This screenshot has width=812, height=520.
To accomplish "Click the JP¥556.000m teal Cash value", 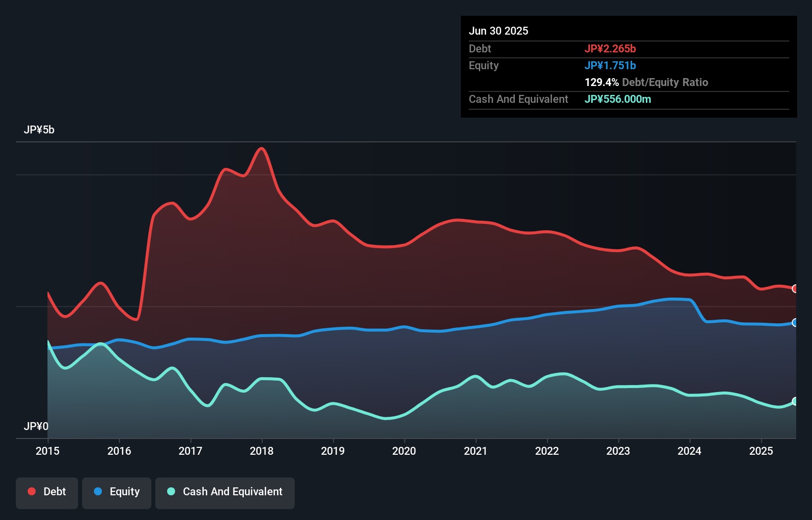I will 618,99.
